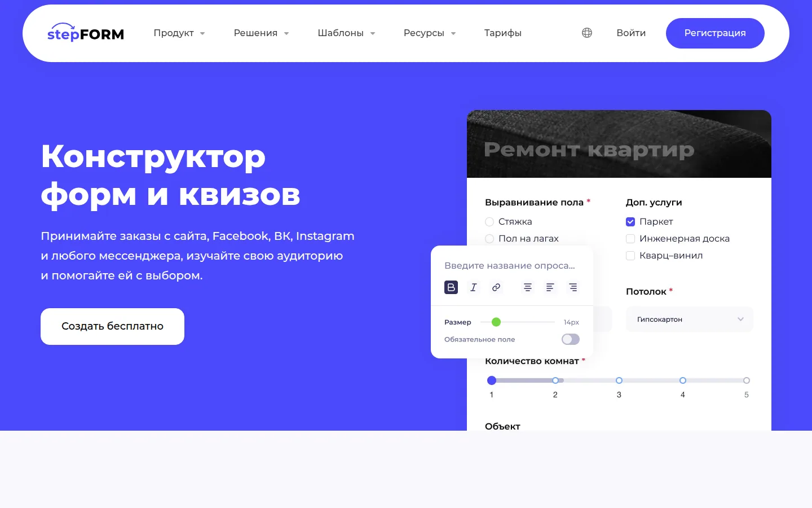Apply italic formatting in the editor popup

click(x=474, y=287)
